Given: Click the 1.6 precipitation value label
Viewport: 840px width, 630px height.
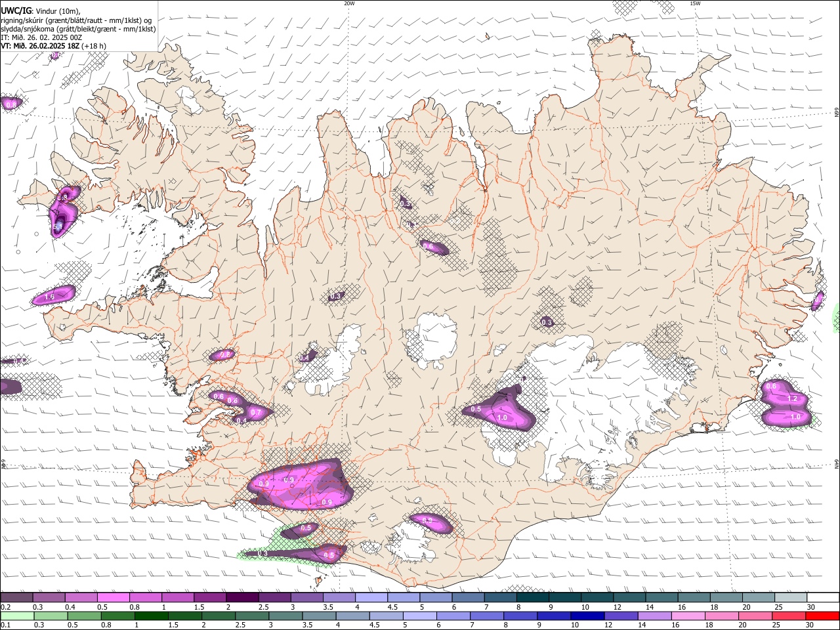Looking at the screenshot, I should coord(49,297).
